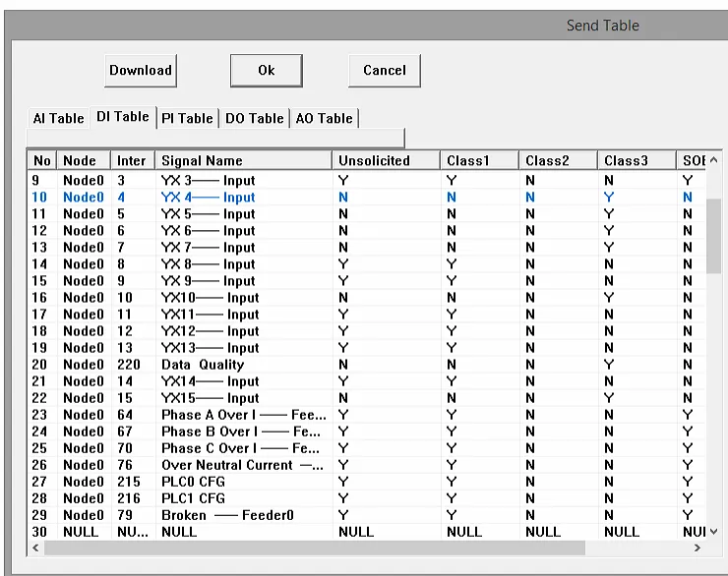Click row number 29 in No column
The image size is (728, 576).
click(39, 515)
